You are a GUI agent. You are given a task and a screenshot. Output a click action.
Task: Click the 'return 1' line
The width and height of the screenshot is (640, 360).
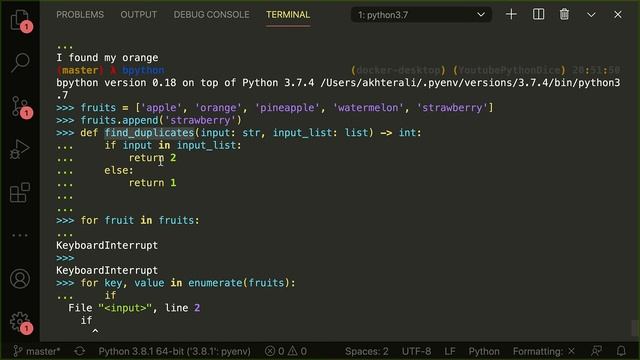[152, 183]
